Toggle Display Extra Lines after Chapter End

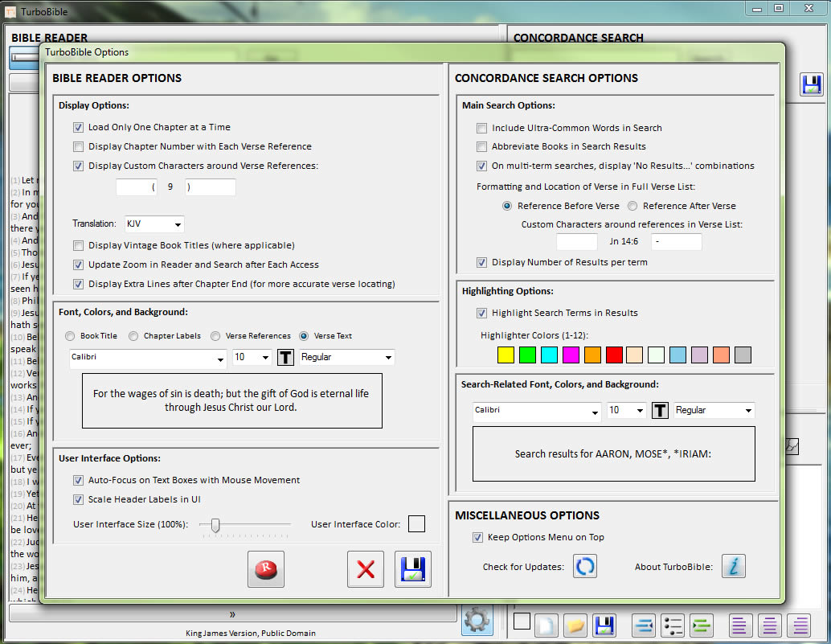coord(79,284)
